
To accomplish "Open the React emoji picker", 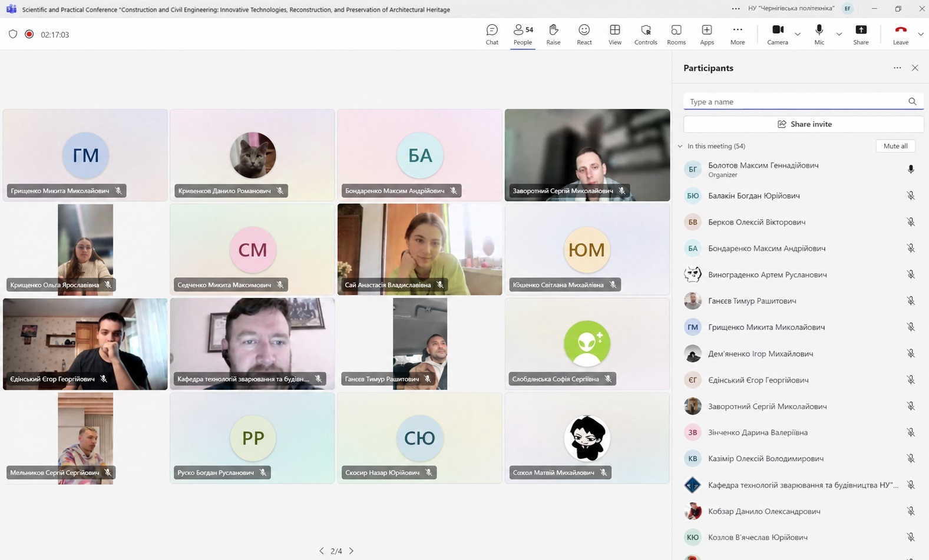I will (584, 34).
